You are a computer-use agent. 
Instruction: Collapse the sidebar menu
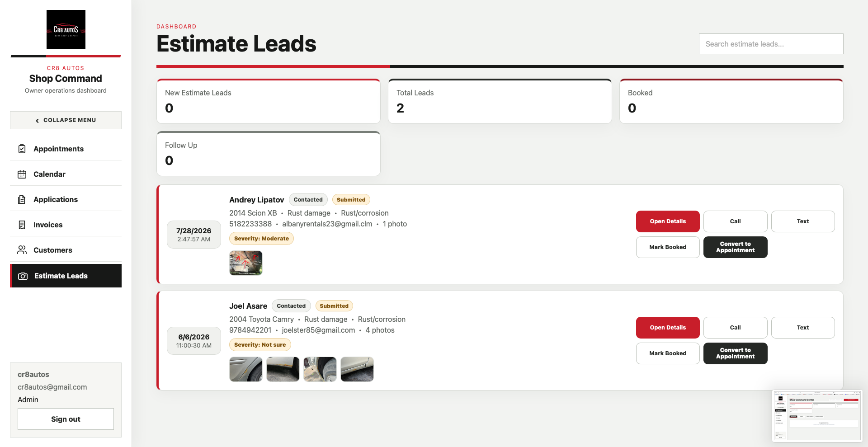(x=66, y=120)
